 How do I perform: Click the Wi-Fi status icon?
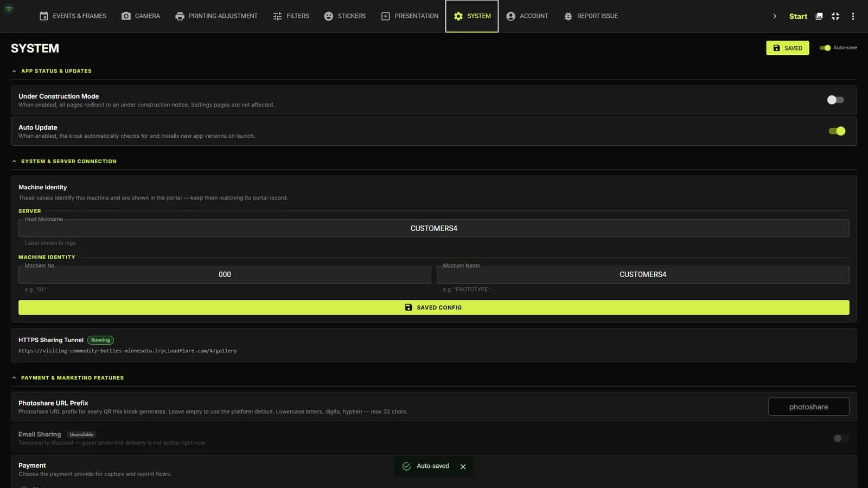click(x=9, y=9)
